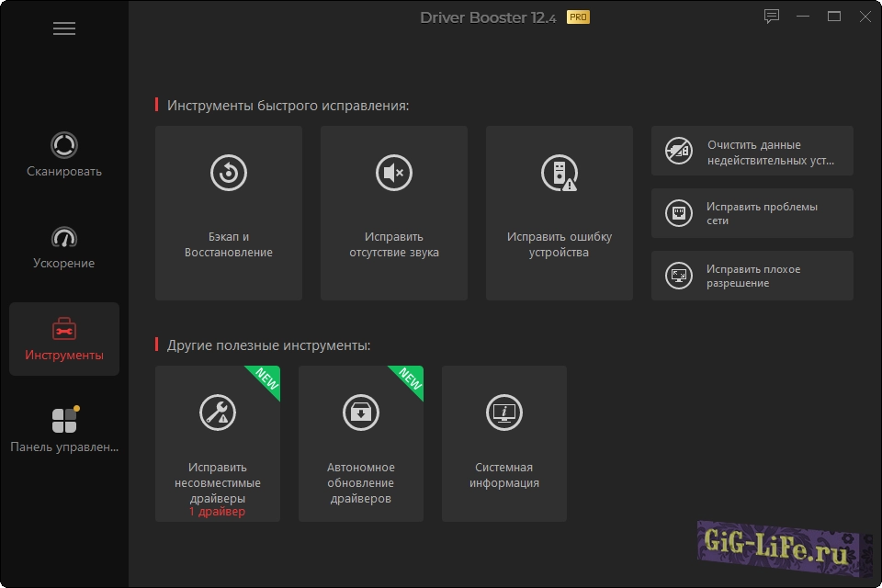The height and width of the screenshot is (588, 882).
Task: Click the Исправить отсутствие звука label
Action: tap(394, 244)
